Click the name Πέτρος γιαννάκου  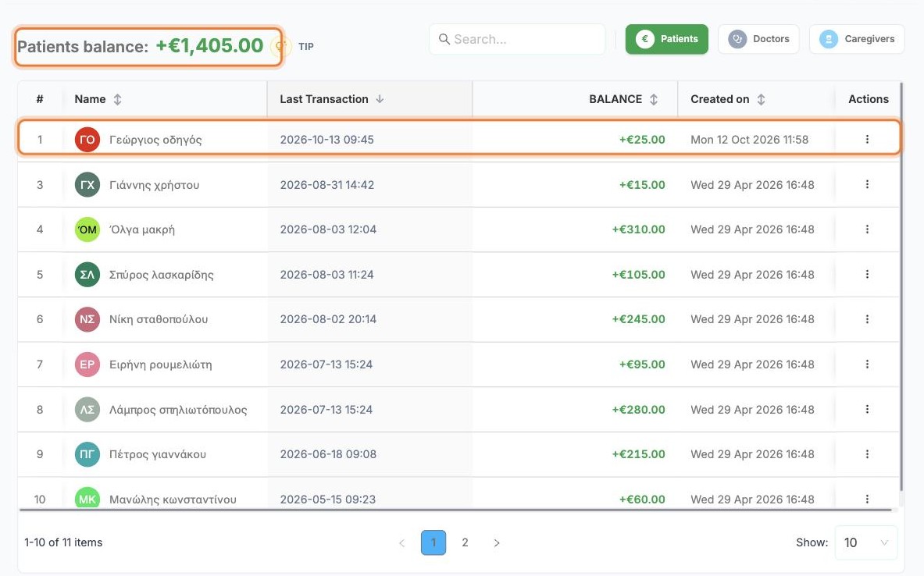click(x=157, y=454)
